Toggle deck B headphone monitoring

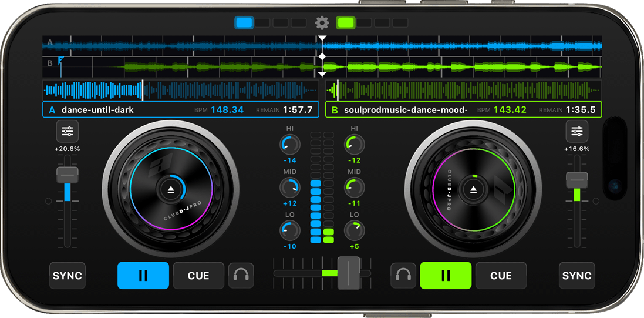click(x=403, y=275)
